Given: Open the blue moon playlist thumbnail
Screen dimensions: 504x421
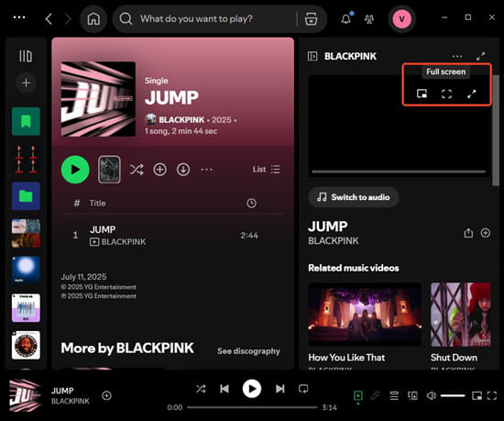Looking at the screenshot, I should coord(26,271).
